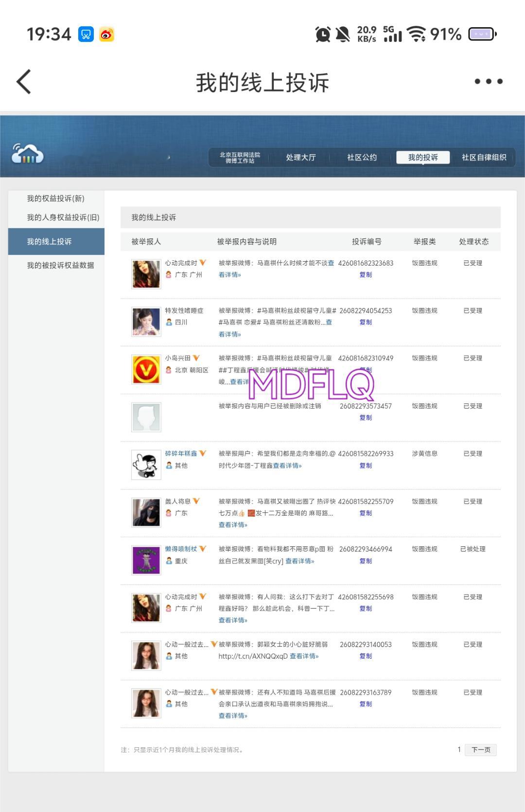Copy complaint number 426081582255698
Screen dimensions: 525x812
point(366,608)
